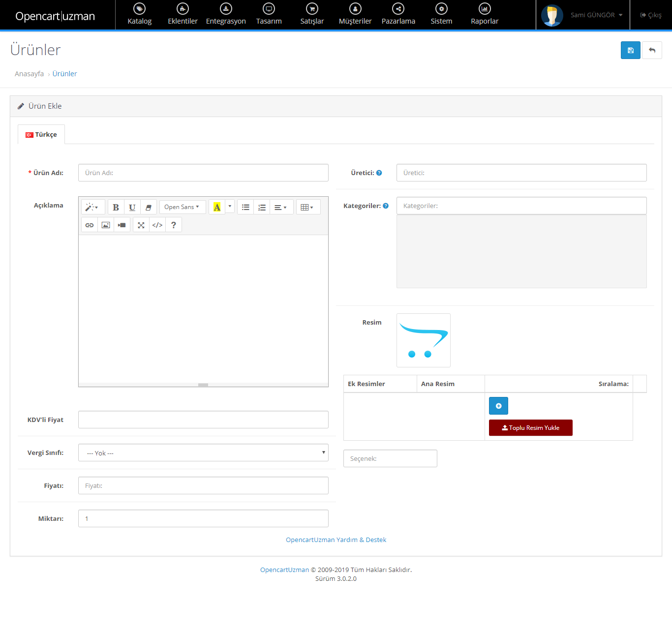Image resolution: width=672 pixels, height=634 pixels.
Task: Click the Opencart uzman logo
Action: [55, 16]
